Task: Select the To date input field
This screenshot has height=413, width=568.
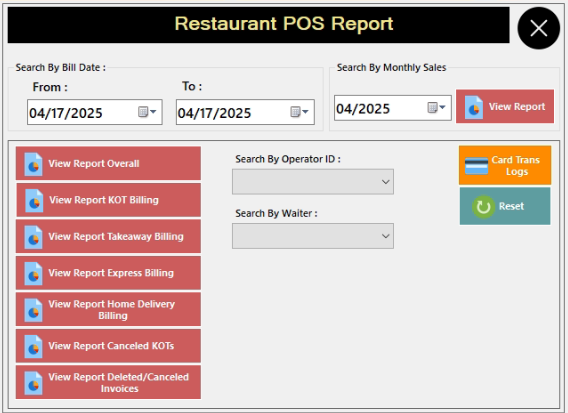Action: (x=245, y=112)
